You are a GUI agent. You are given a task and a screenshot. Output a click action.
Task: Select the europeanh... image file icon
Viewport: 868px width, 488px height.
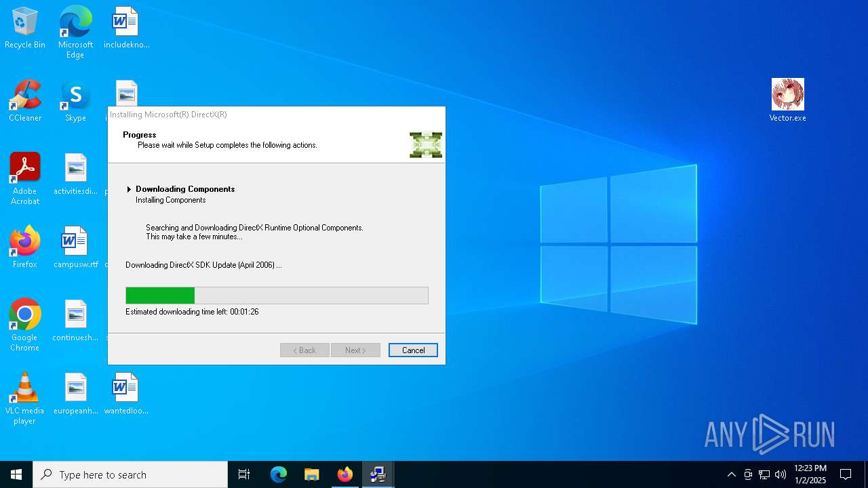tap(75, 394)
